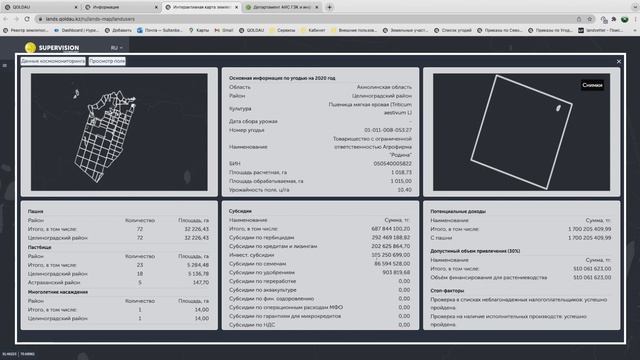The height and width of the screenshot is (360, 640).
Task: Open the landvetlet bookmark
Action: (600, 30)
